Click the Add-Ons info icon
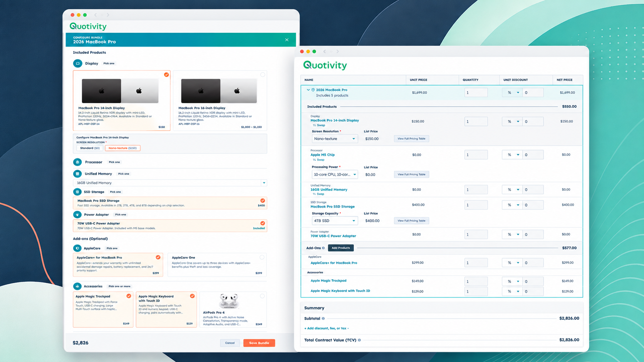This screenshot has height=362, width=644. click(x=323, y=248)
